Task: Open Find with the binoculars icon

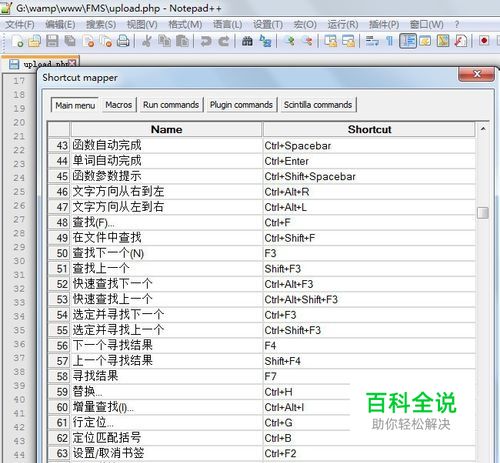Action: (x=247, y=41)
